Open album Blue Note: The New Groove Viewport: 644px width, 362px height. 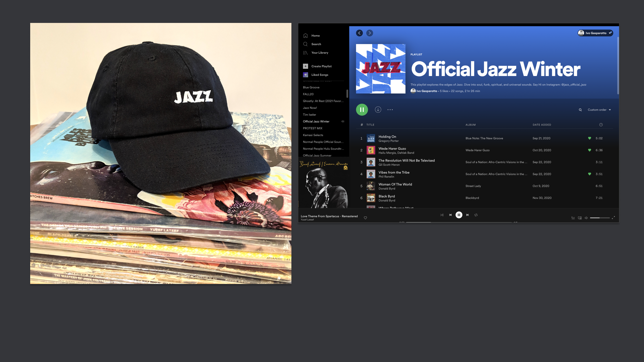click(x=484, y=138)
